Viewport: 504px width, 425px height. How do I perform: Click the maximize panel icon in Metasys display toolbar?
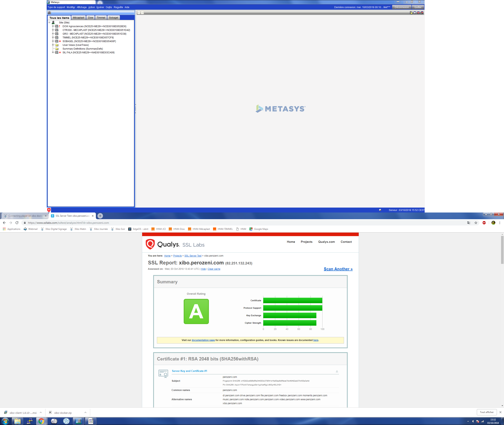click(x=415, y=13)
